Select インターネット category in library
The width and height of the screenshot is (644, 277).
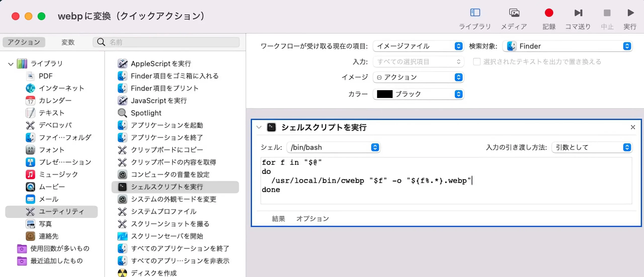[x=61, y=88]
